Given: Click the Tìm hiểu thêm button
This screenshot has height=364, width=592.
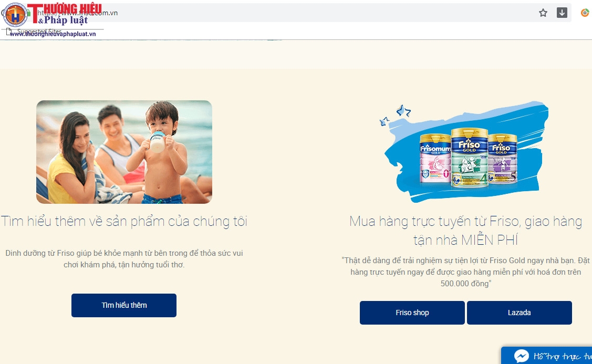Looking at the screenshot, I should pos(124,305).
